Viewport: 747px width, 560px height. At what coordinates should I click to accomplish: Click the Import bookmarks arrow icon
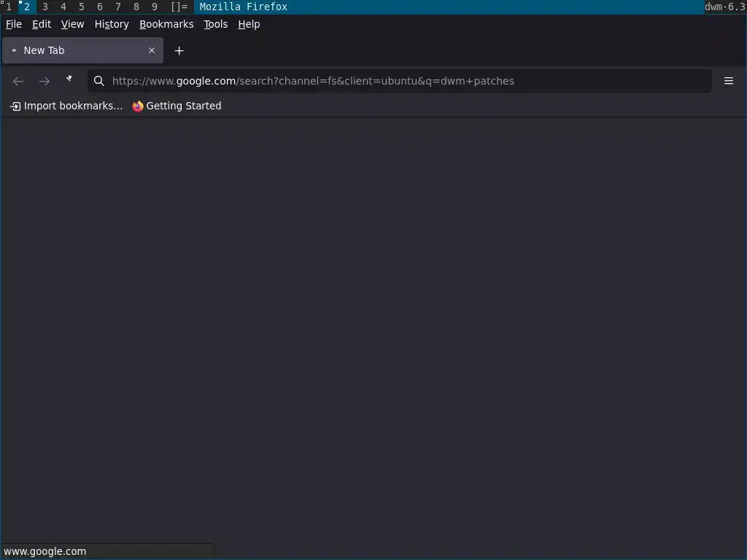[x=15, y=106]
